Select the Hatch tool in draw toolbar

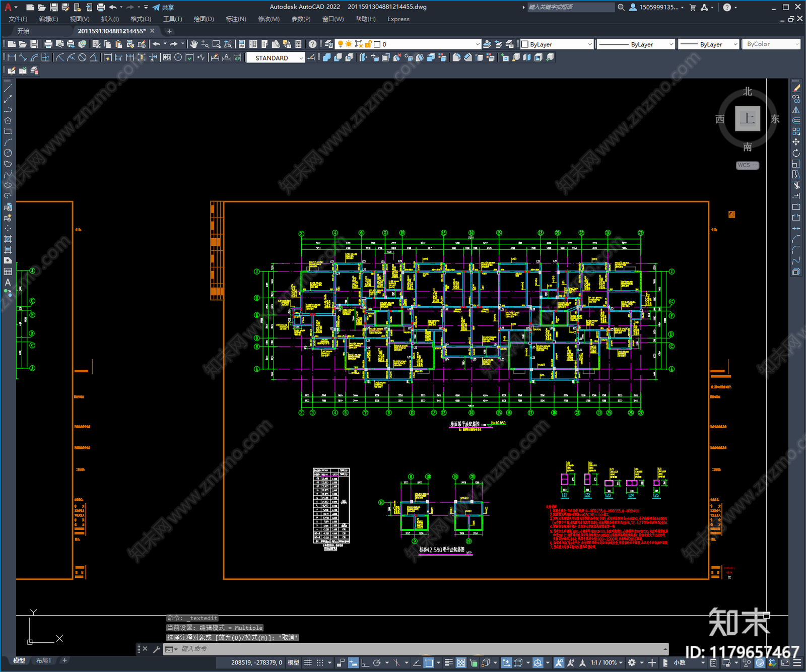point(8,239)
